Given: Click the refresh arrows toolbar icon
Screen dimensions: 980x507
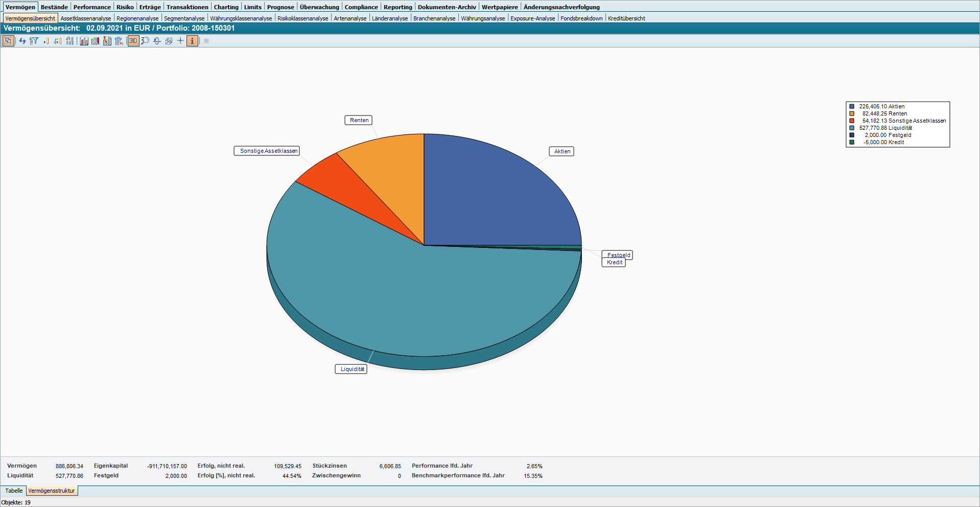Looking at the screenshot, I should (x=22, y=41).
